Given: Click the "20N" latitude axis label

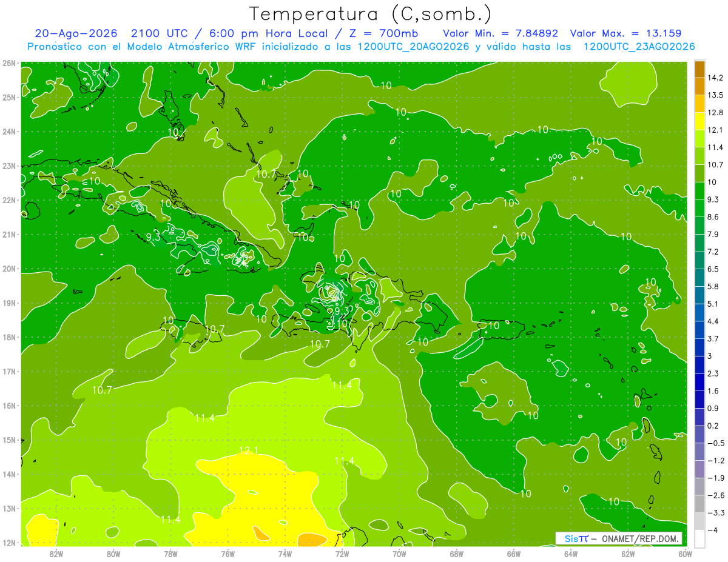Looking at the screenshot, I should tap(8, 269).
